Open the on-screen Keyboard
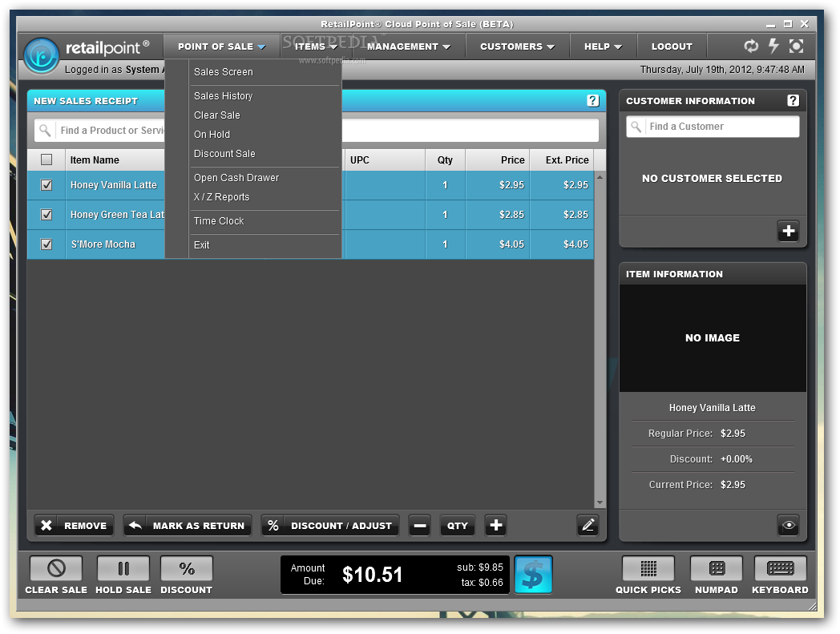Screen dimensions: 840x634 [x=780, y=568]
